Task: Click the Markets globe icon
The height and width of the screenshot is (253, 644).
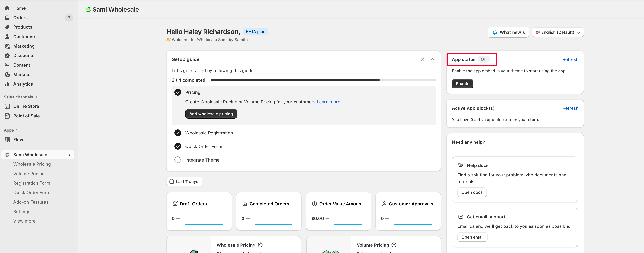Action: coord(7,75)
